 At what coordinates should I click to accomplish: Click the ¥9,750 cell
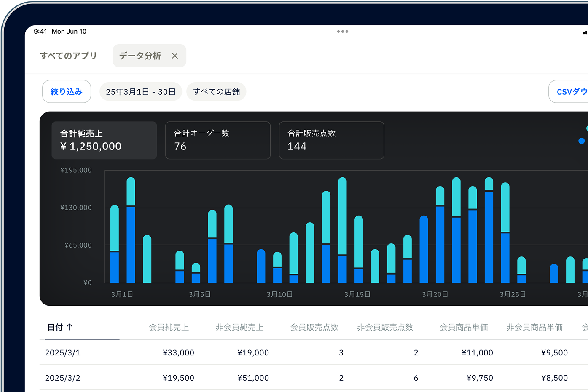click(480, 378)
